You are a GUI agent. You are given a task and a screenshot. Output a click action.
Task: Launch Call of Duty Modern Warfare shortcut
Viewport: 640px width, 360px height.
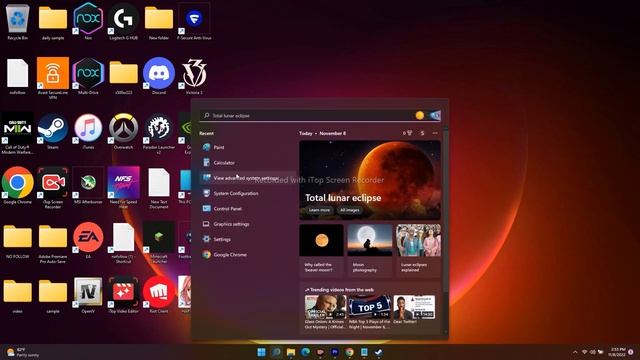tap(18, 133)
